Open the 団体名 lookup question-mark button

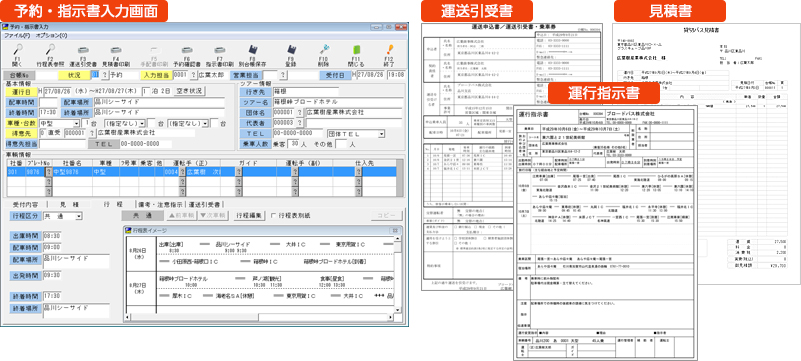tap(300, 112)
